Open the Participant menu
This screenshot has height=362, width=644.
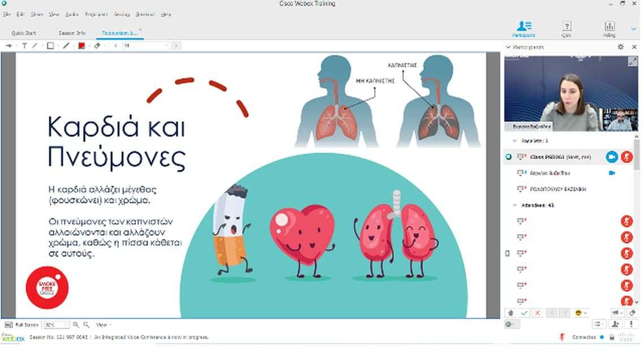point(96,14)
